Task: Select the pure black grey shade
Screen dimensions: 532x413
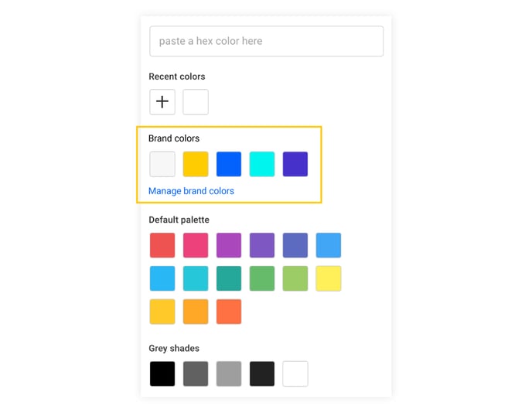Action: coord(162,374)
